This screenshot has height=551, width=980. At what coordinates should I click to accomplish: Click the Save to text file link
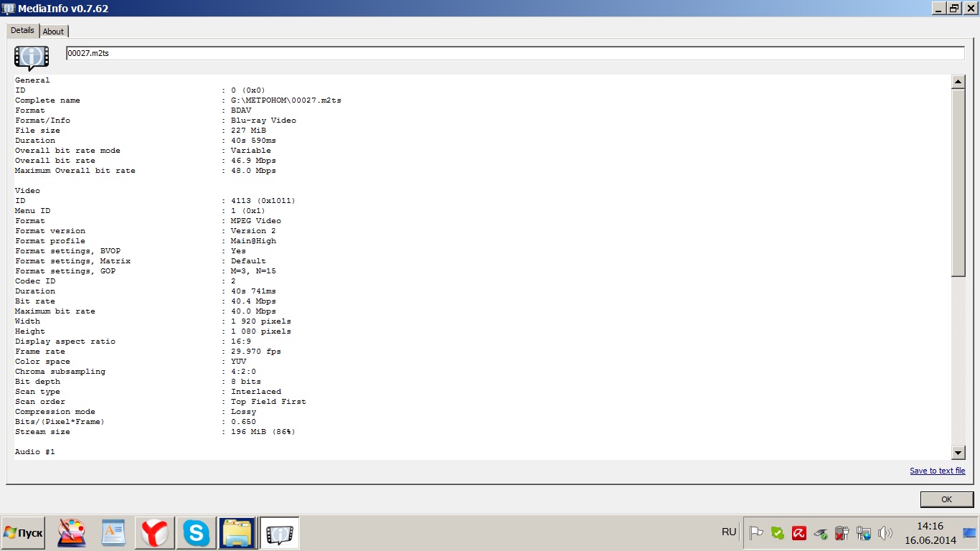[x=938, y=471]
